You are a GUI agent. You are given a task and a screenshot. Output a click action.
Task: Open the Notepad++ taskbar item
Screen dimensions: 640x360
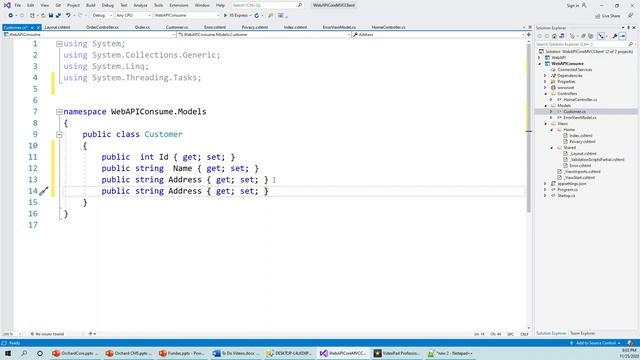click(x=450, y=353)
